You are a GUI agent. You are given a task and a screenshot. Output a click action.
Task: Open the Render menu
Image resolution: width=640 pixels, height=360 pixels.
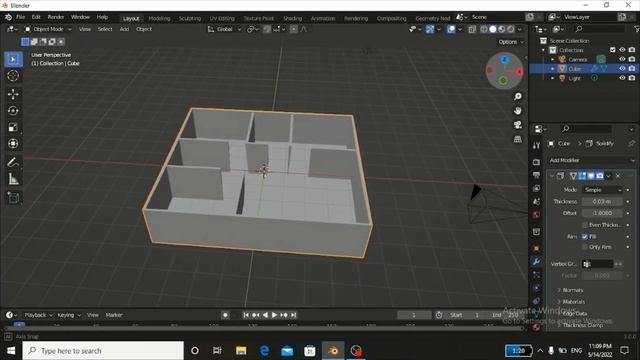coord(56,17)
